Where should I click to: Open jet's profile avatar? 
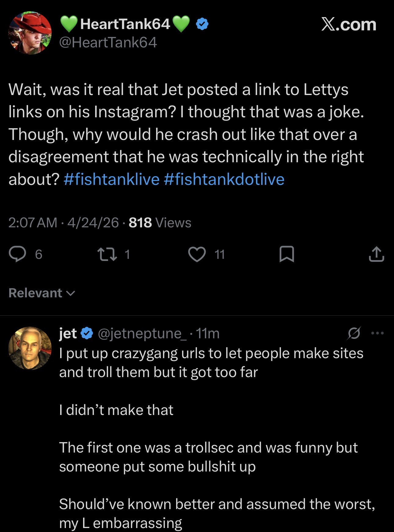[x=30, y=348]
